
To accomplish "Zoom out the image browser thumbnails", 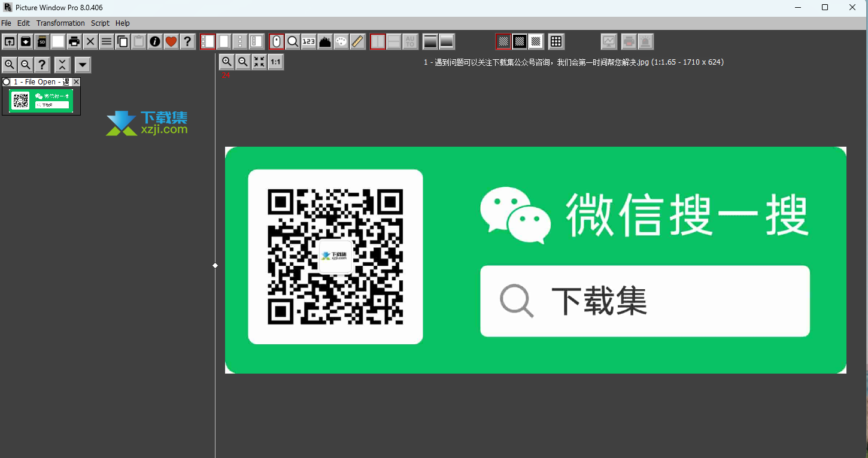I will [x=26, y=65].
